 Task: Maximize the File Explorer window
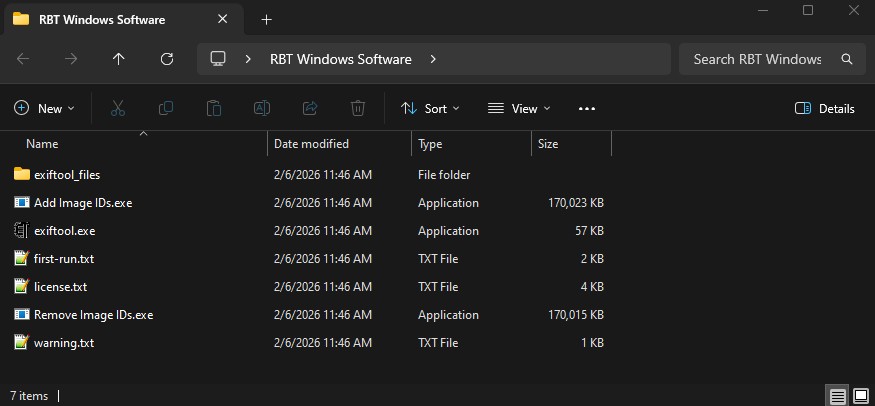807,10
